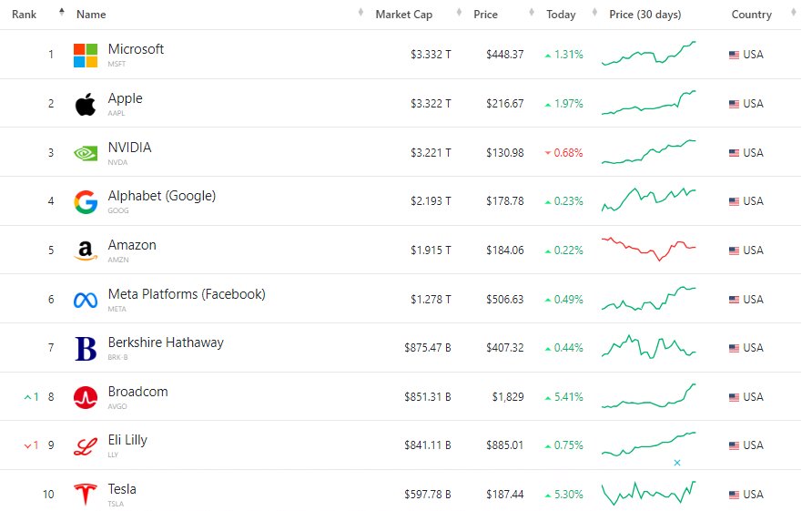This screenshot has width=812, height=511.
Task: Click NVIDIA's red 0.68% daily change
Action: (x=564, y=153)
